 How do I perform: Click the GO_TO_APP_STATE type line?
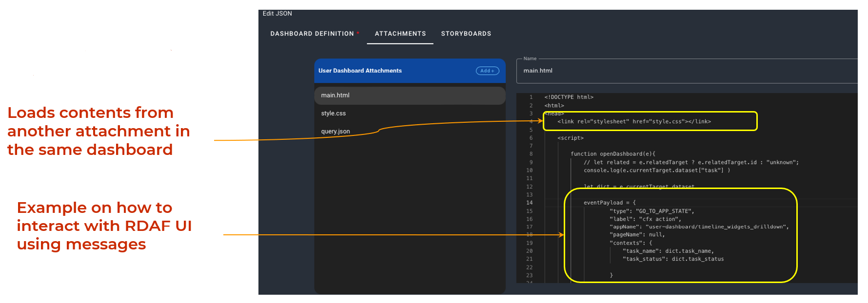tap(651, 211)
